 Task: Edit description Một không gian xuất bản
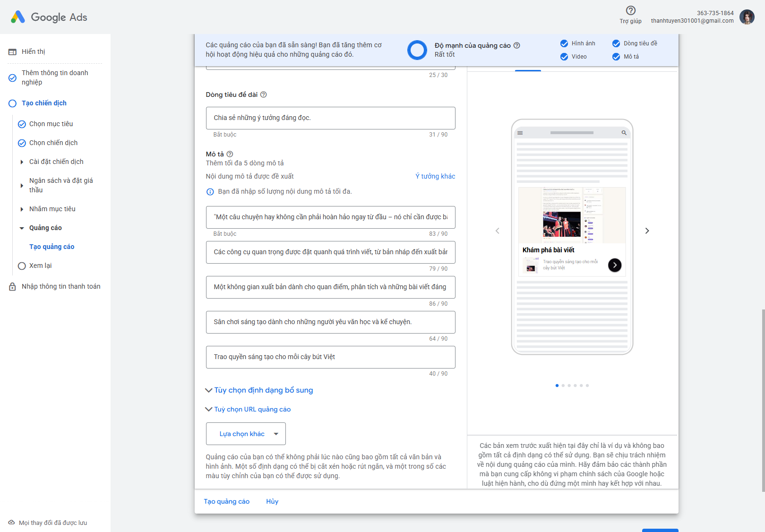331,287
